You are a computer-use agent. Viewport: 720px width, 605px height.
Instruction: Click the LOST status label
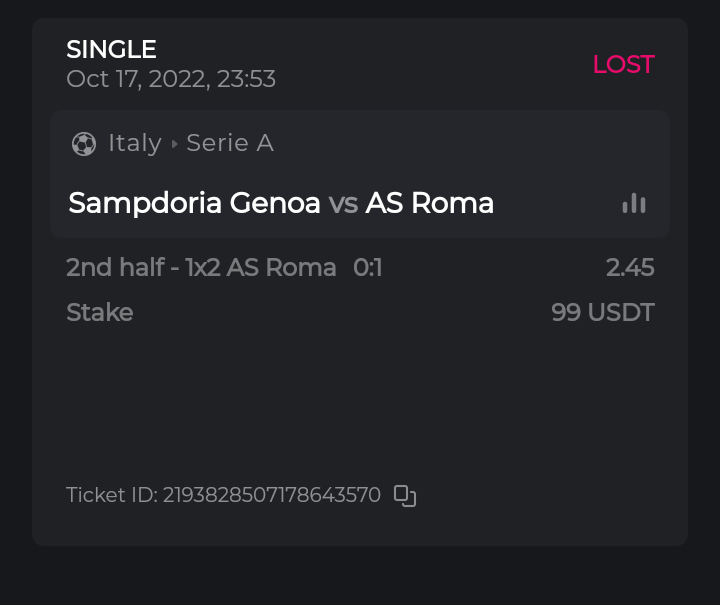click(623, 64)
